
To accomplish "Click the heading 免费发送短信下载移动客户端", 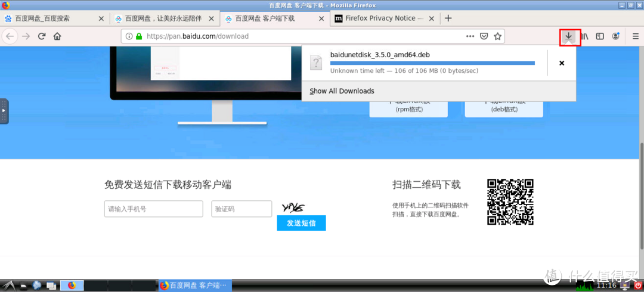I will coord(168,185).
